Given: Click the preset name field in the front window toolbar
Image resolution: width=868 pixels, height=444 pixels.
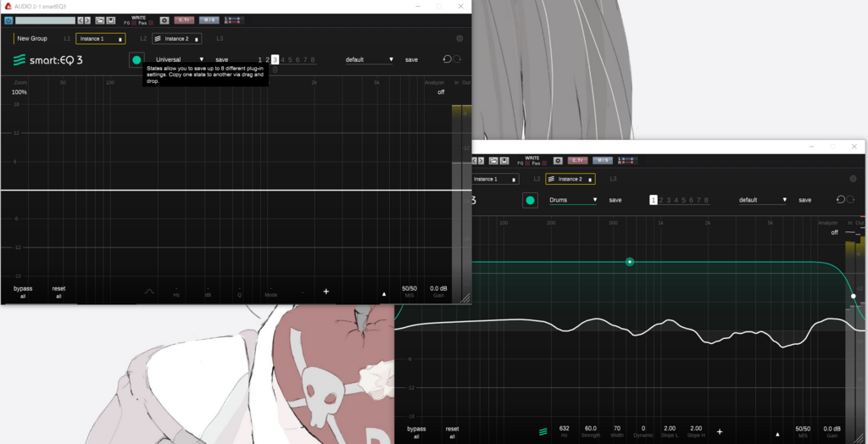Looking at the screenshot, I should [x=45, y=20].
